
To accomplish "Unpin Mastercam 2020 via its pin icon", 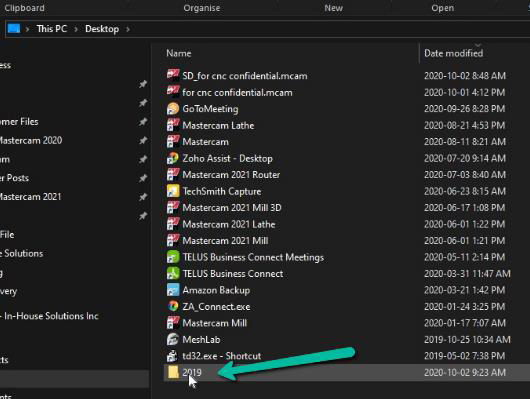I will click(x=143, y=140).
